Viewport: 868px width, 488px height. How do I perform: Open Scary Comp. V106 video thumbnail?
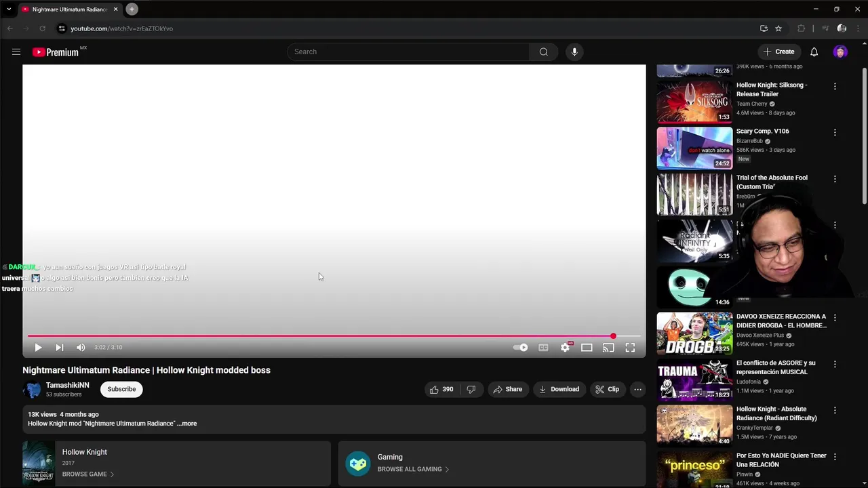point(694,148)
